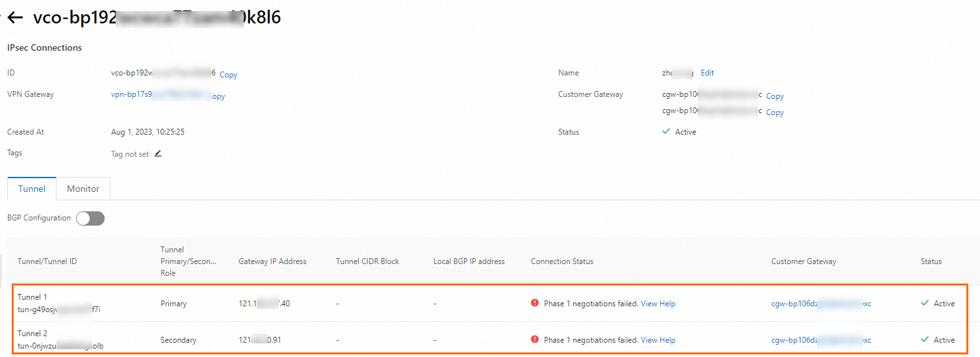The image size is (980, 357).
Task: Open the vpn-bp17s9 VPN Gateway link
Action: pos(161,95)
